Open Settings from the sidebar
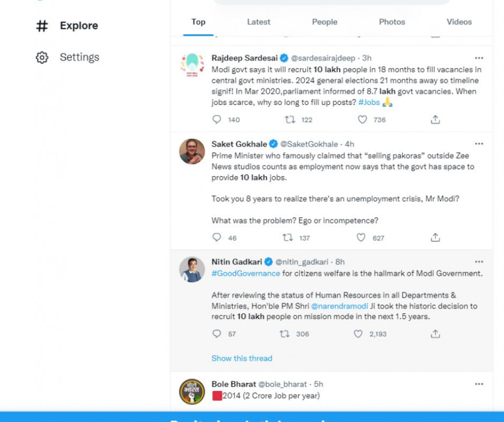Image resolution: width=504 pixels, height=422 pixels. (79, 57)
